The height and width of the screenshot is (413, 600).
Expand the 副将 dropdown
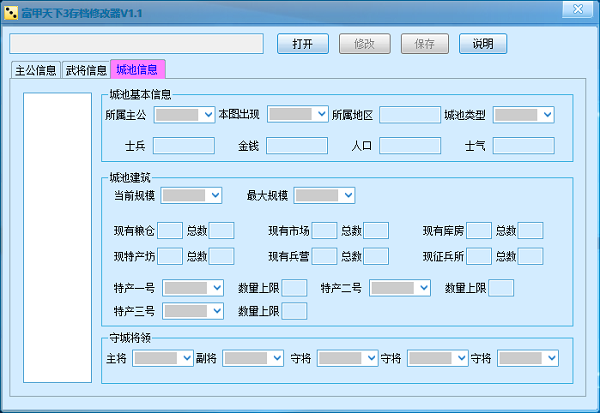pos(253,358)
